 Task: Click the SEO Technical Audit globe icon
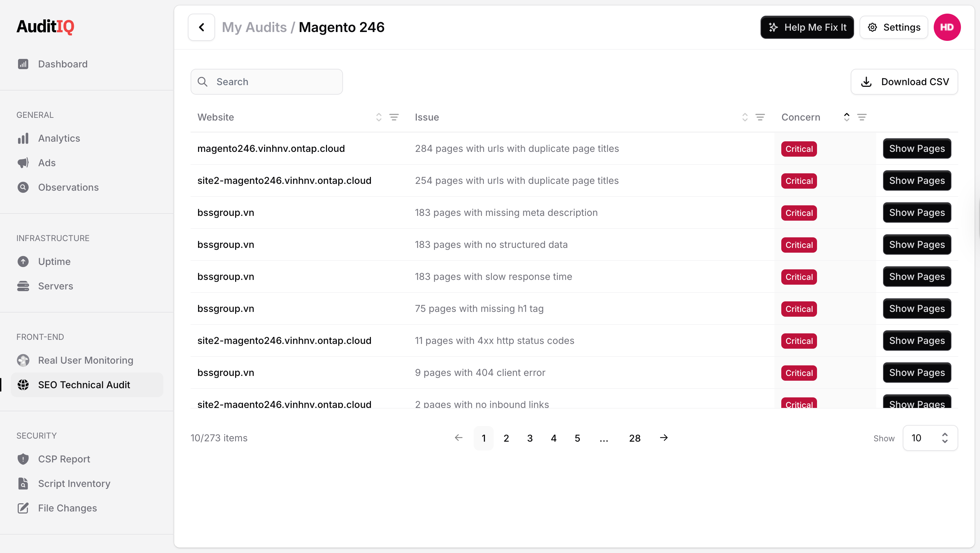23,385
